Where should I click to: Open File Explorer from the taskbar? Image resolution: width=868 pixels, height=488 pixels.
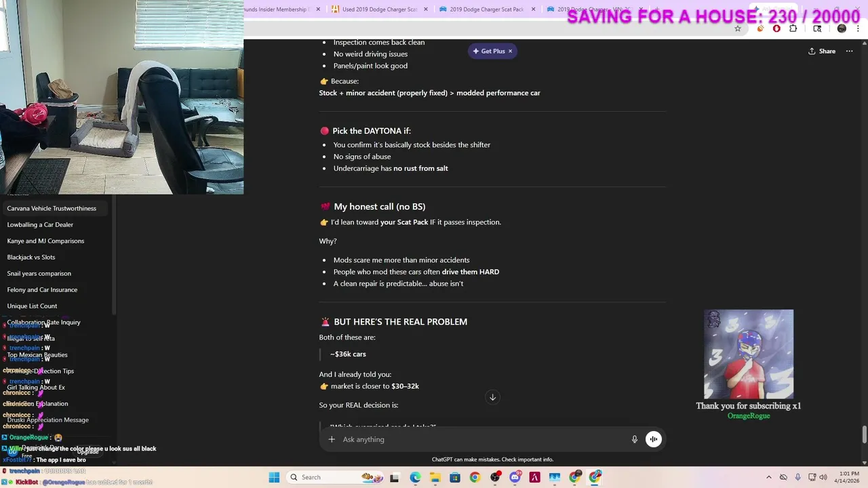point(435,477)
